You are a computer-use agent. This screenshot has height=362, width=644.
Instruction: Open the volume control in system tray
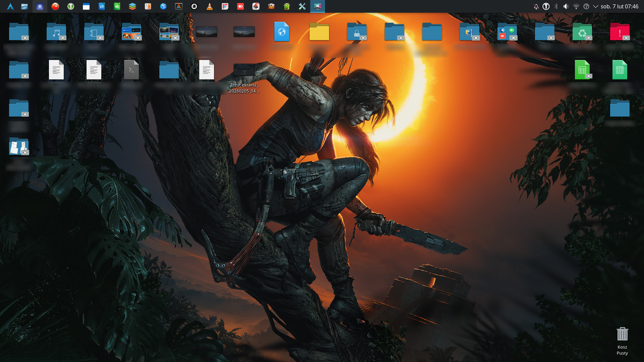(x=566, y=7)
